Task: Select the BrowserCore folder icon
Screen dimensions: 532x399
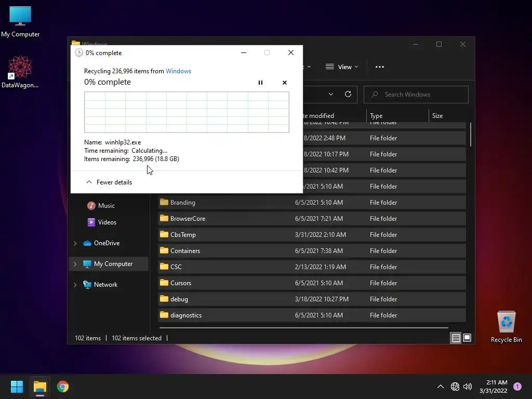Action: click(x=164, y=218)
